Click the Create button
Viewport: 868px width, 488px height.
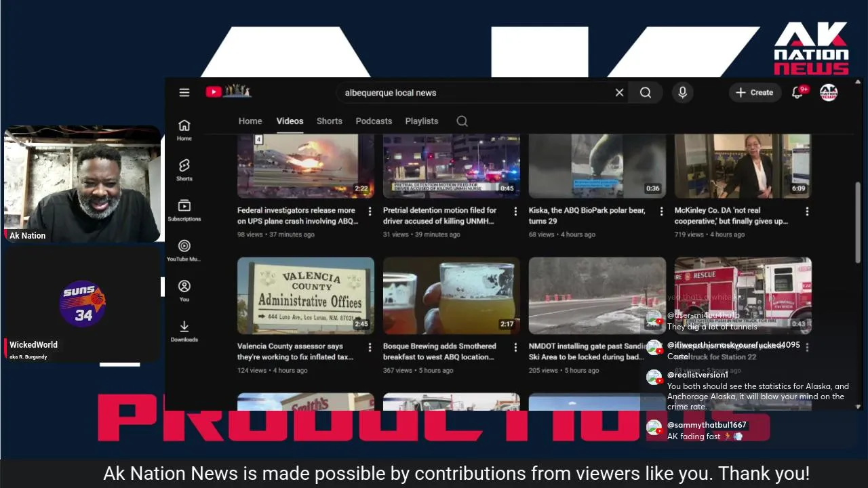click(755, 93)
